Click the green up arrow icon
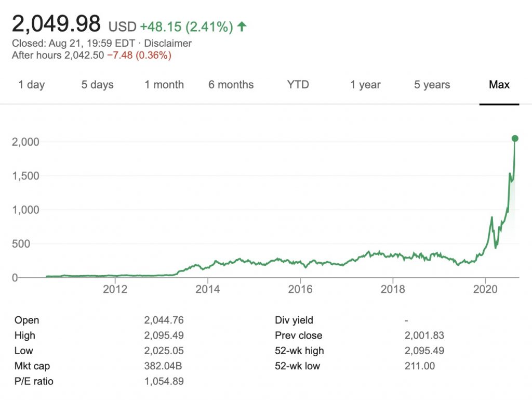The width and height of the screenshot is (532, 400). coord(242,27)
